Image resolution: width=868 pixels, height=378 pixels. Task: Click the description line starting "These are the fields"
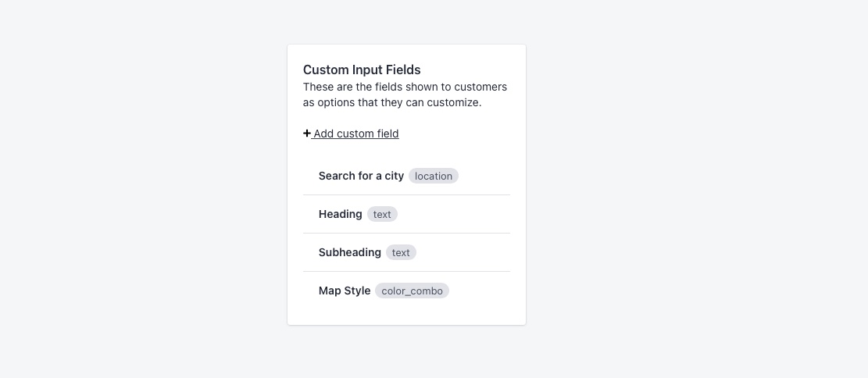pyautogui.click(x=405, y=87)
